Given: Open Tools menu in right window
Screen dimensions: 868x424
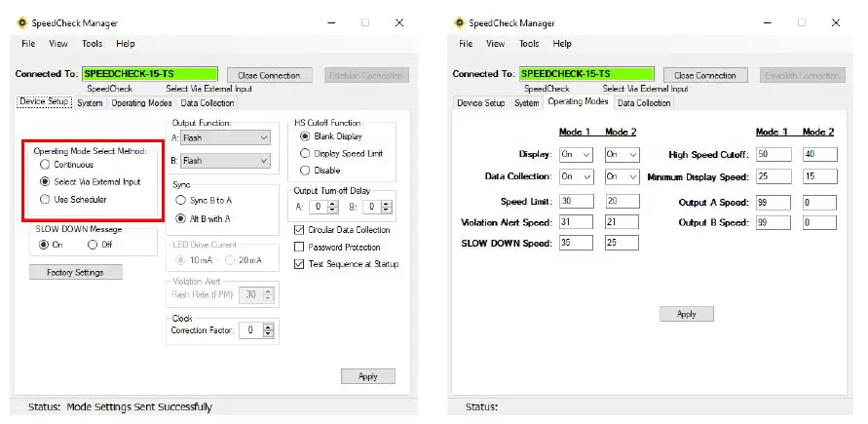Looking at the screenshot, I should tap(529, 44).
